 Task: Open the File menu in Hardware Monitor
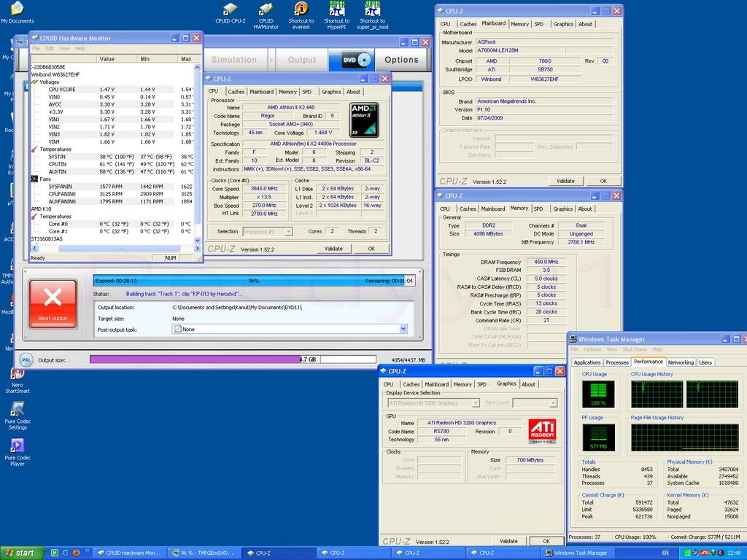(36, 49)
